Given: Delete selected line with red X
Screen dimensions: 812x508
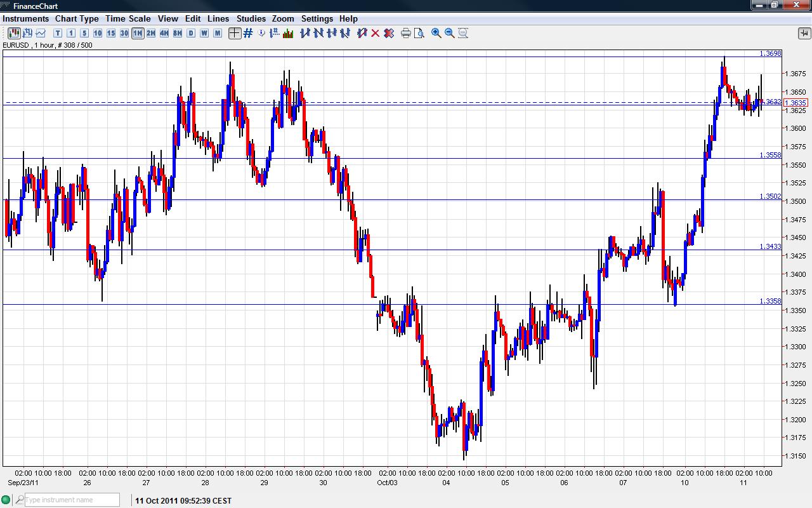Looking at the screenshot, I should coord(376,33).
